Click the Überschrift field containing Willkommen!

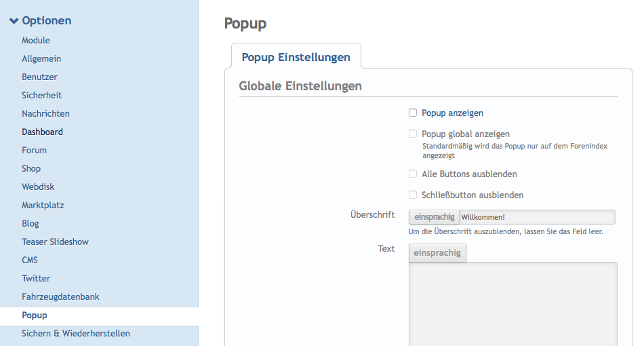(536, 217)
